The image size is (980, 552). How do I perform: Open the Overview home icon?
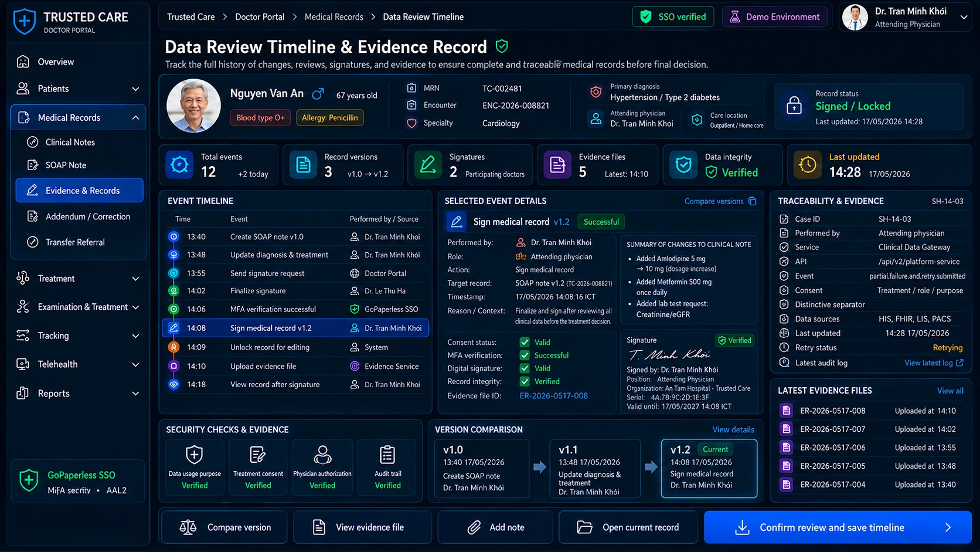click(x=23, y=62)
